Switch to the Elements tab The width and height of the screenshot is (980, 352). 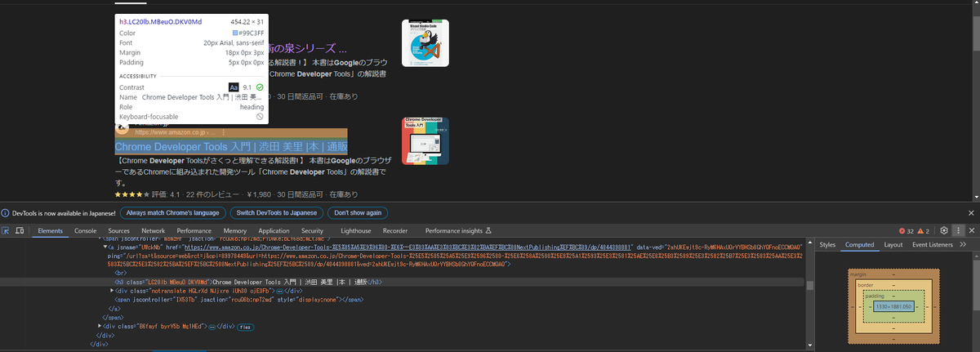[x=51, y=231]
